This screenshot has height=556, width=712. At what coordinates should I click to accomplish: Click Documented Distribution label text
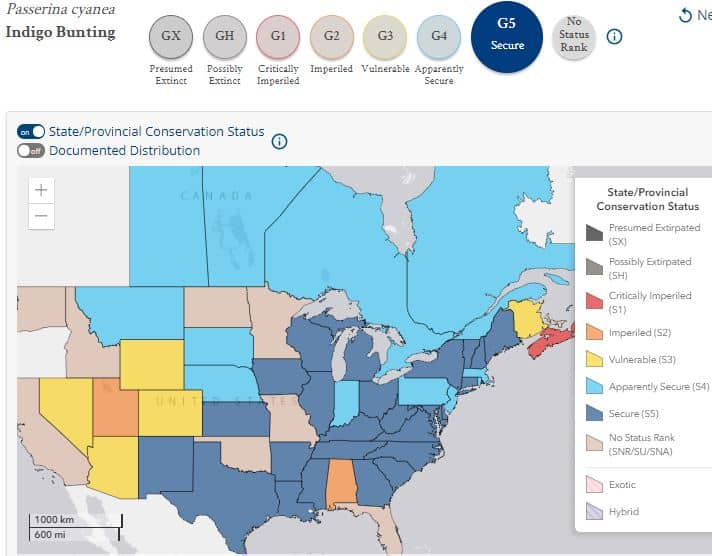(x=124, y=150)
